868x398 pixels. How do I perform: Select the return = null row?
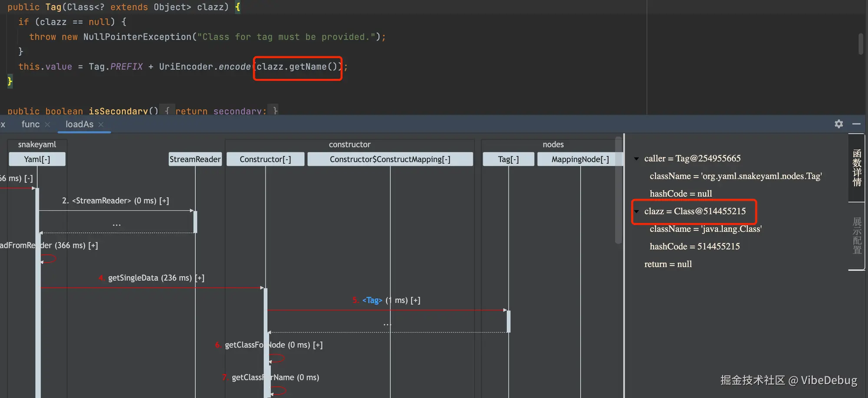coord(668,264)
